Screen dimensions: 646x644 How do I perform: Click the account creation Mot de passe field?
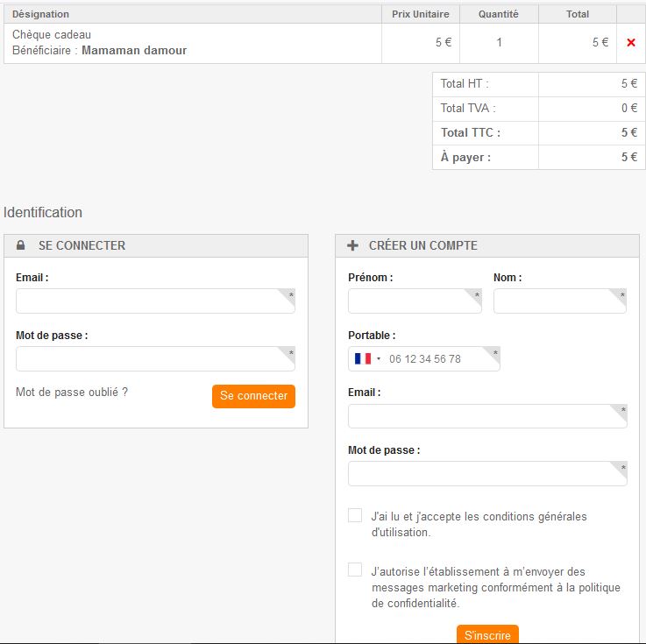point(486,474)
